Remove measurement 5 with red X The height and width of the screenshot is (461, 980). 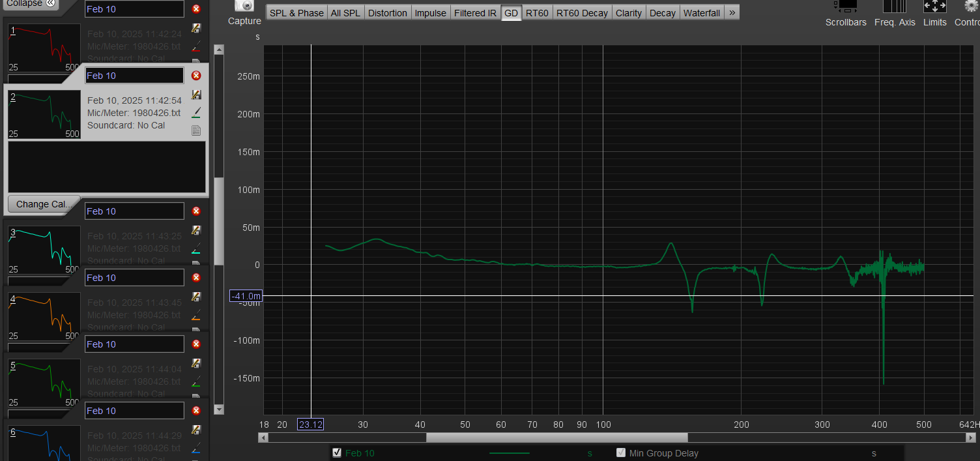point(196,344)
